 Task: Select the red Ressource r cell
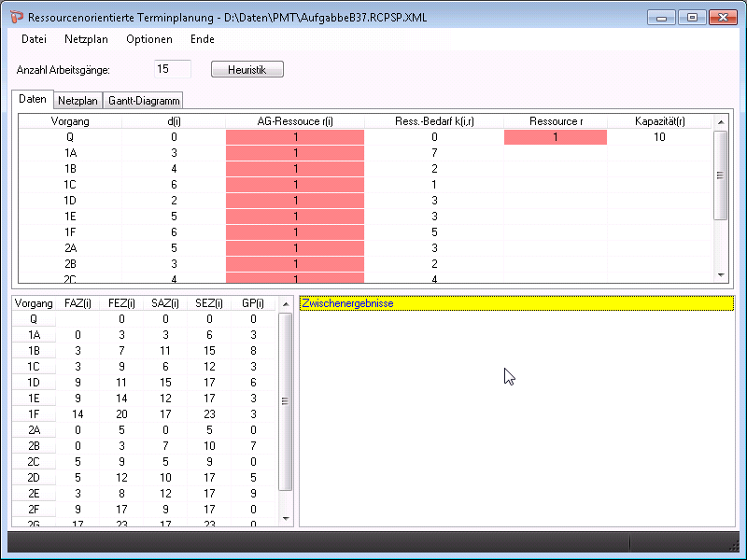(x=555, y=137)
